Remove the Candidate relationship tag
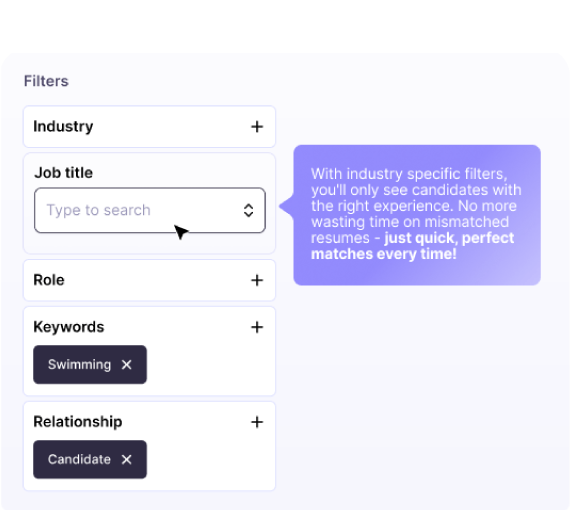This screenshot has height=510, width=570. [127, 459]
